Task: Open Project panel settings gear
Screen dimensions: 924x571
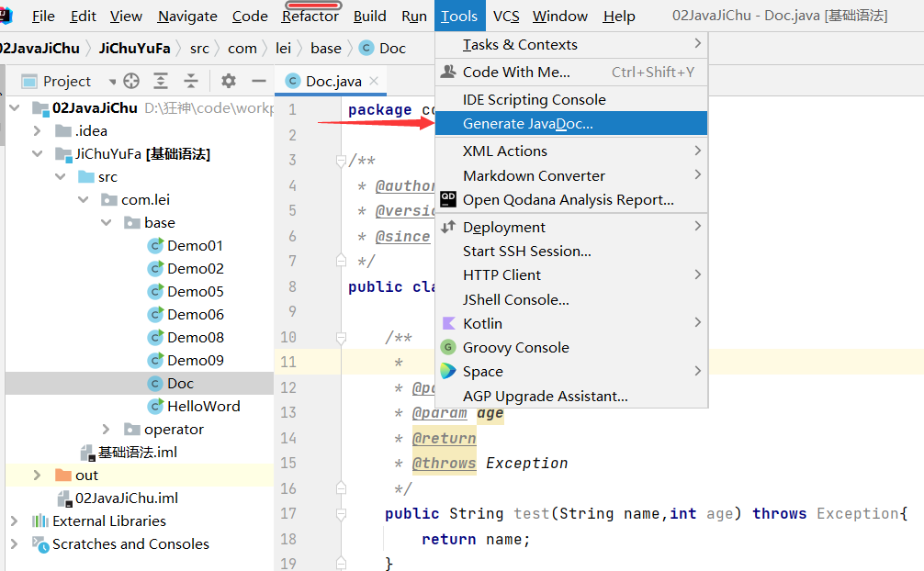Action: click(229, 81)
